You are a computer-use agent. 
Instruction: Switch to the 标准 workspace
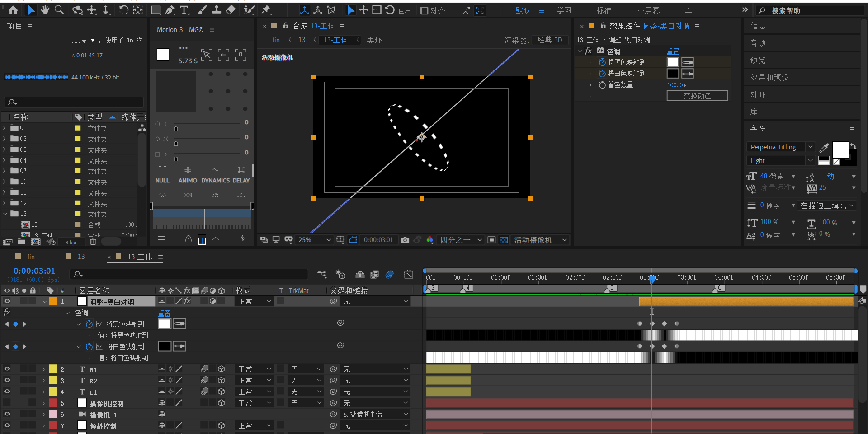(604, 10)
